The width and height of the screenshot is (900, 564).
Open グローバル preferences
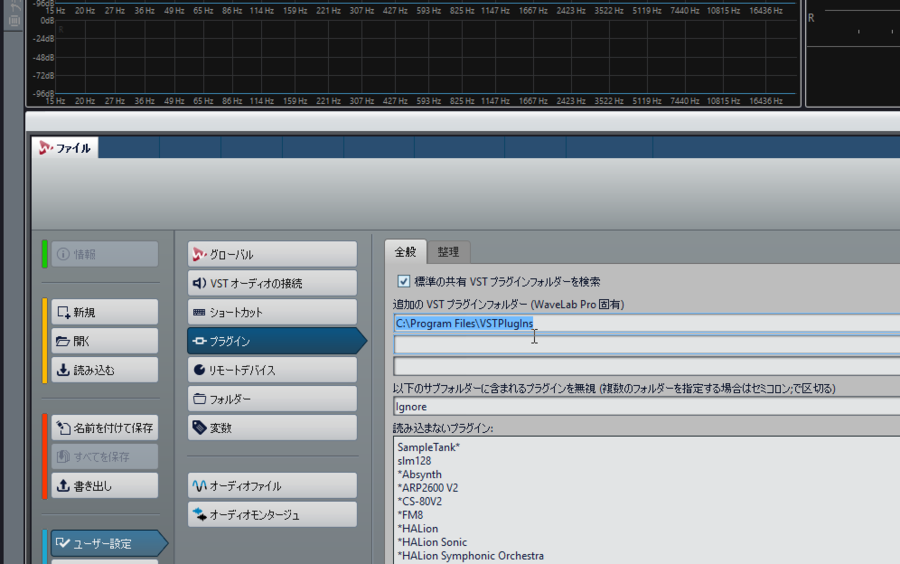[272, 254]
